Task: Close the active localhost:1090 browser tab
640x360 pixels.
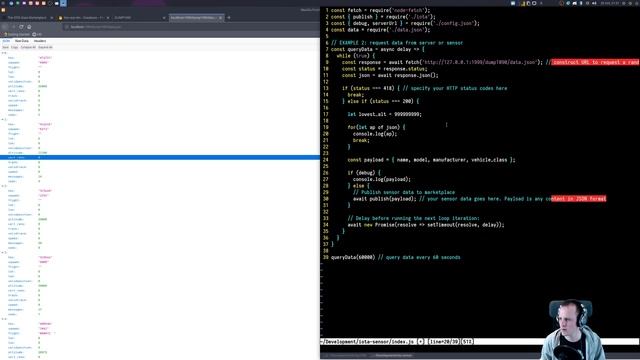Action: pos(220,18)
